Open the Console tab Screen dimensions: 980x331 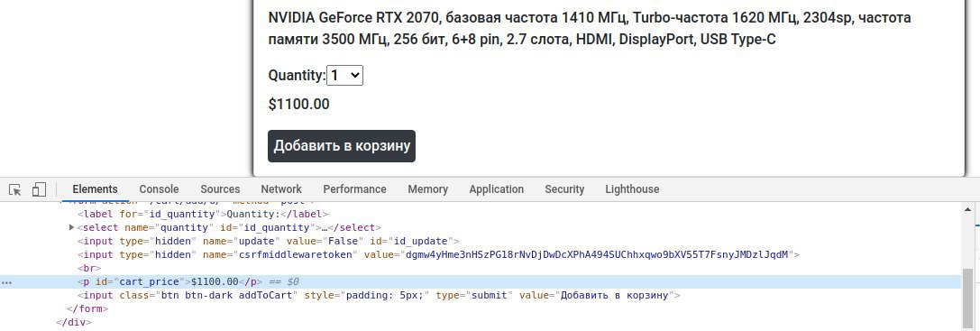tap(159, 189)
